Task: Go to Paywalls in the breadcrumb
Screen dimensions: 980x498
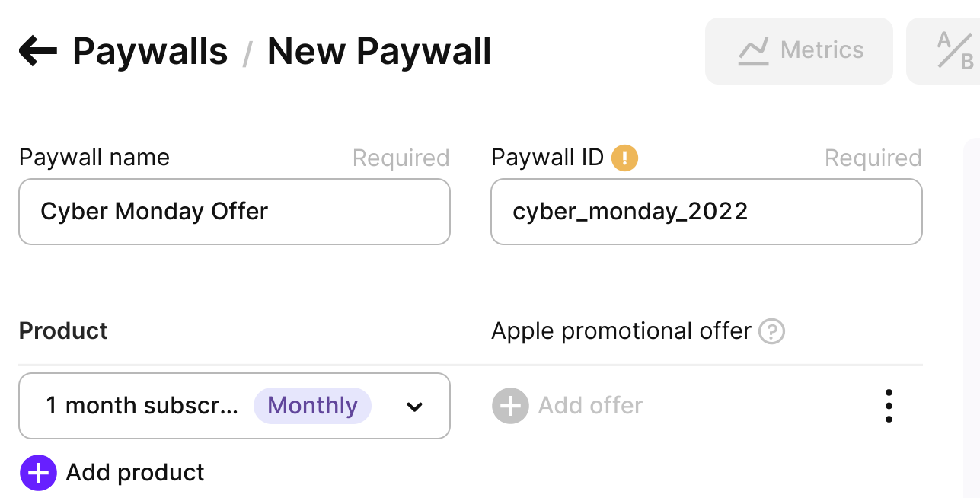Action: coord(150,52)
